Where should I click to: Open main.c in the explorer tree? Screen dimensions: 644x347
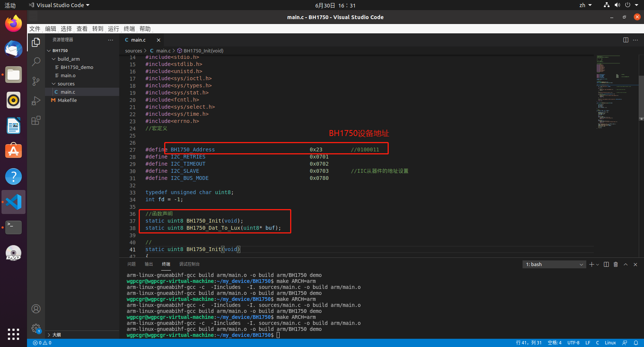(x=82, y=92)
